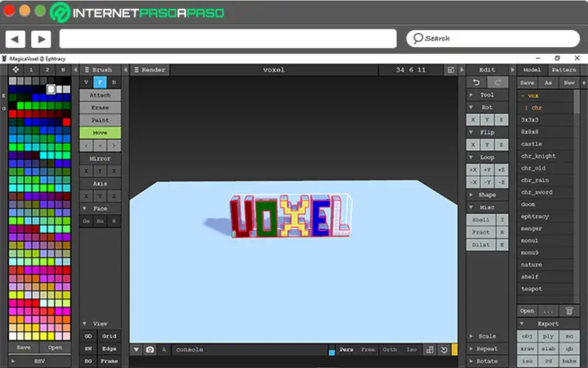Click the redo arrow in Edit panel

[x=498, y=82]
